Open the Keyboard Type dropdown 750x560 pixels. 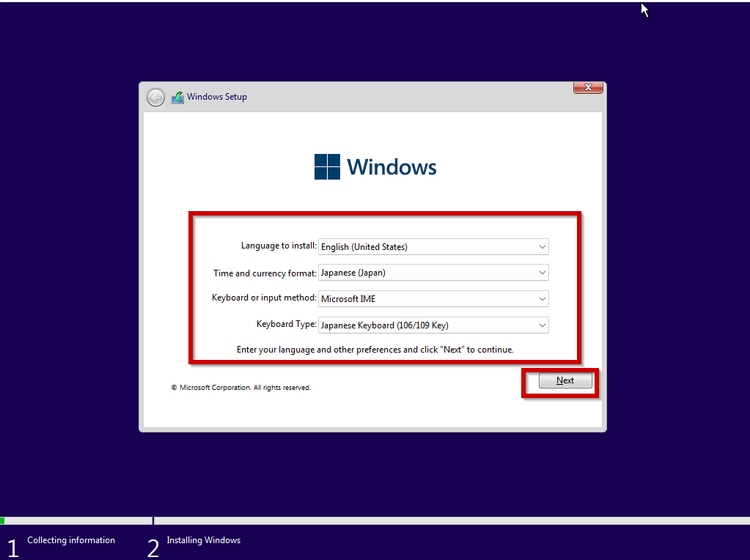[433, 325]
